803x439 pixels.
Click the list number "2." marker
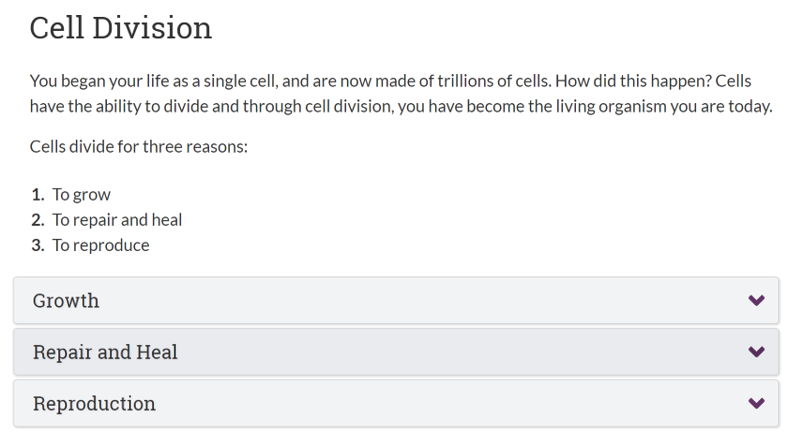point(38,220)
